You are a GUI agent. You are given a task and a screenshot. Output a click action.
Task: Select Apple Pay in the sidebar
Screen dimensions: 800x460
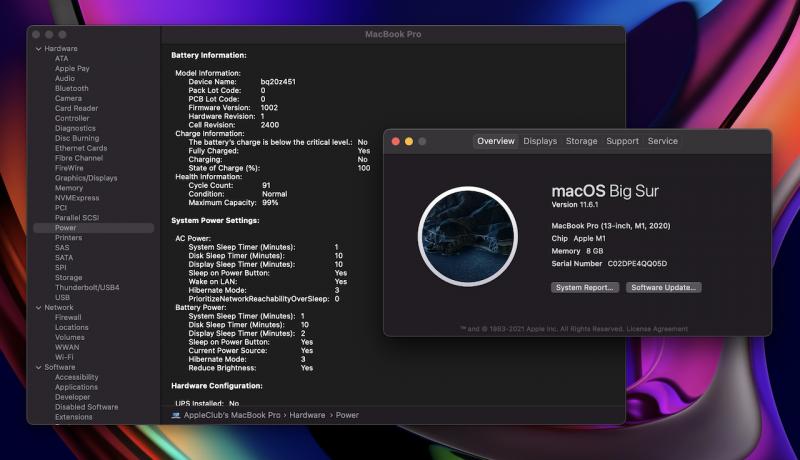tap(72, 68)
